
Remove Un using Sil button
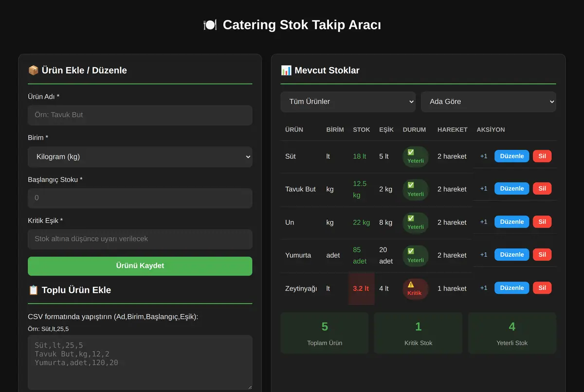542,222
